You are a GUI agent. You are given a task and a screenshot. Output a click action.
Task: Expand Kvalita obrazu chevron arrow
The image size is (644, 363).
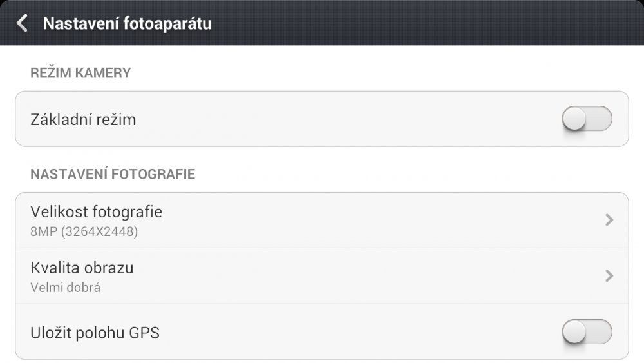[x=609, y=276]
